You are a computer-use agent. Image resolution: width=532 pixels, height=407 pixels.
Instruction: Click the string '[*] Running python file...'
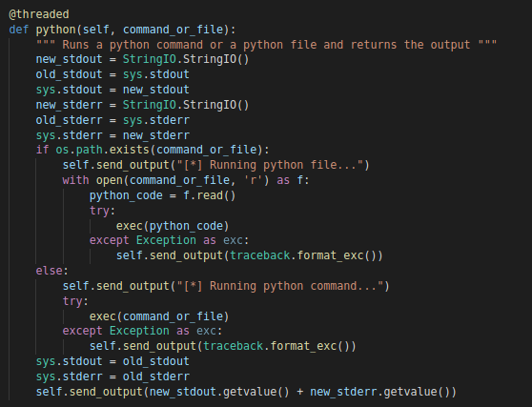(x=270, y=165)
